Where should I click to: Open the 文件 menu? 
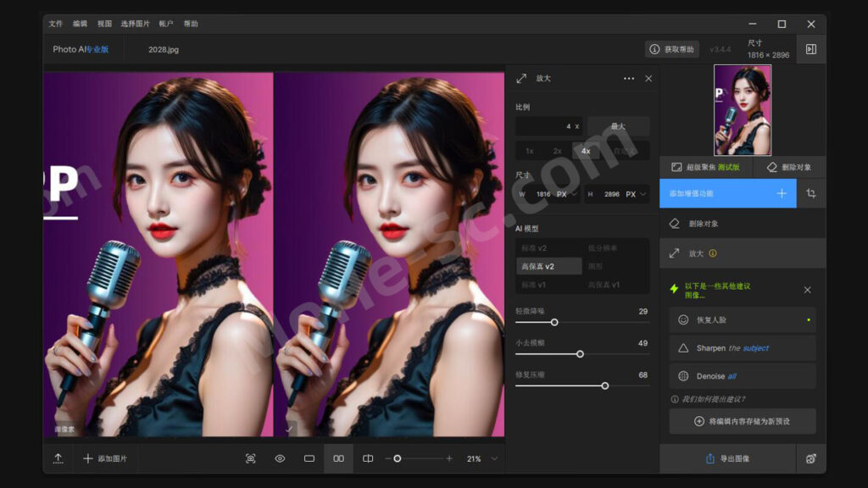pyautogui.click(x=56, y=24)
